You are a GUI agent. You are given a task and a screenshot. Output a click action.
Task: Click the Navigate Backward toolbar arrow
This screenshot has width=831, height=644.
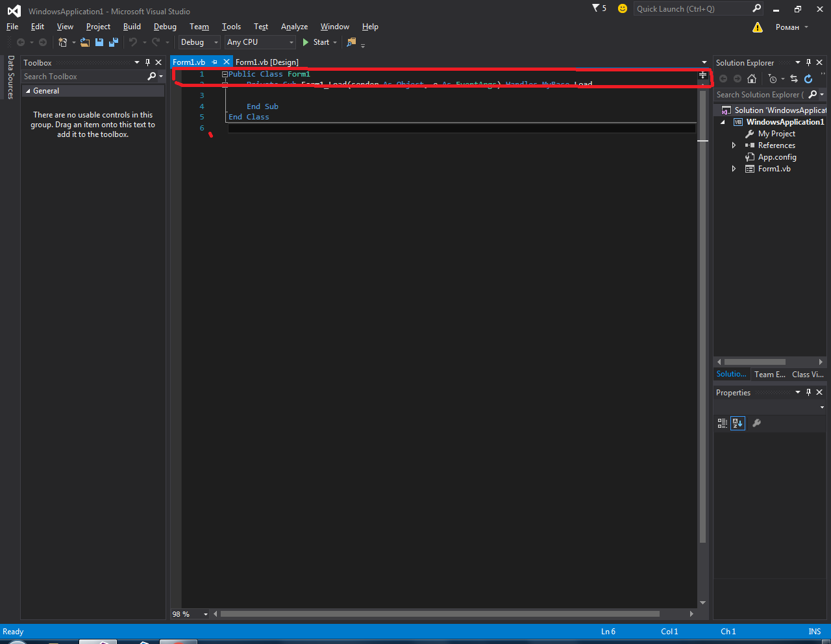(21, 42)
